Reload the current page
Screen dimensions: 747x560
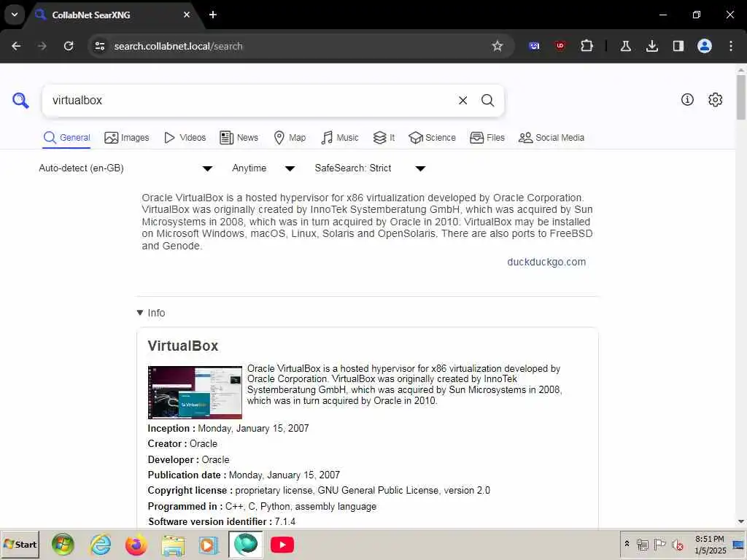pyautogui.click(x=69, y=46)
